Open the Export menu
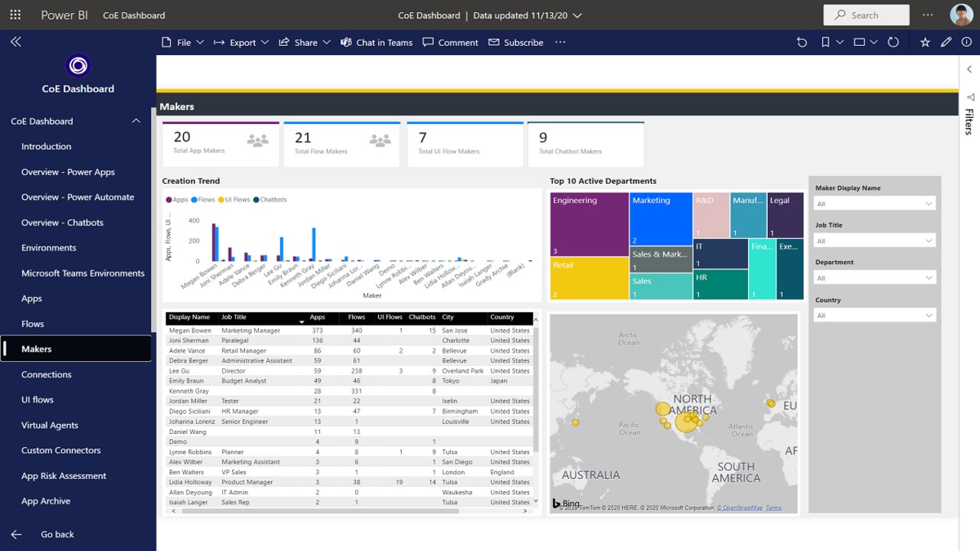The width and height of the screenshot is (980, 551). click(241, 42)
